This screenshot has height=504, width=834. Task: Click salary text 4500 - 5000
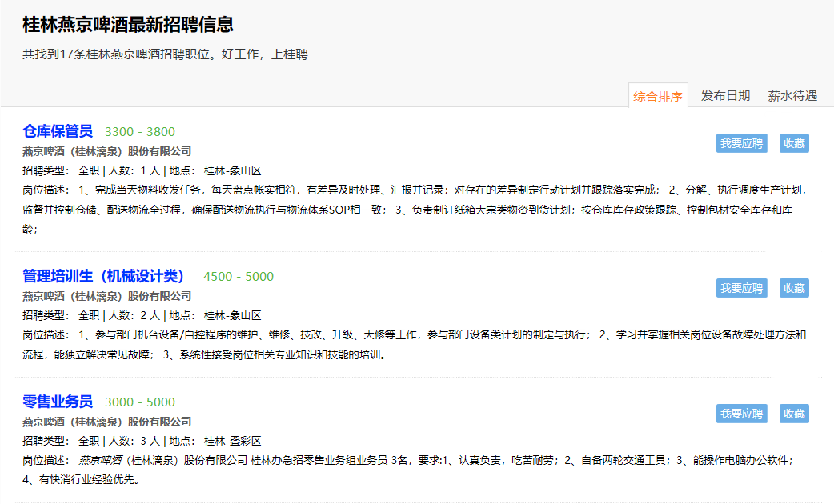click(239, 277)
